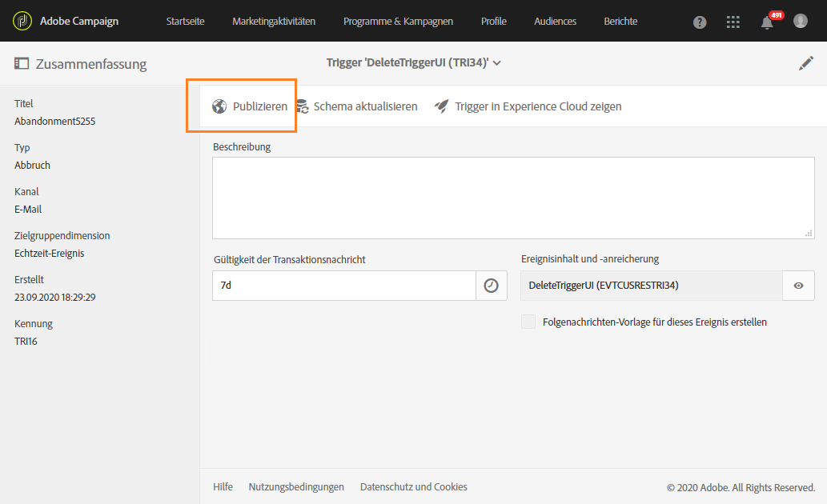Open the clock icon for Gültigkeit duration
The height and width of the screenshot is (504, 827).
pyautogui.click(x=491, y=286)
